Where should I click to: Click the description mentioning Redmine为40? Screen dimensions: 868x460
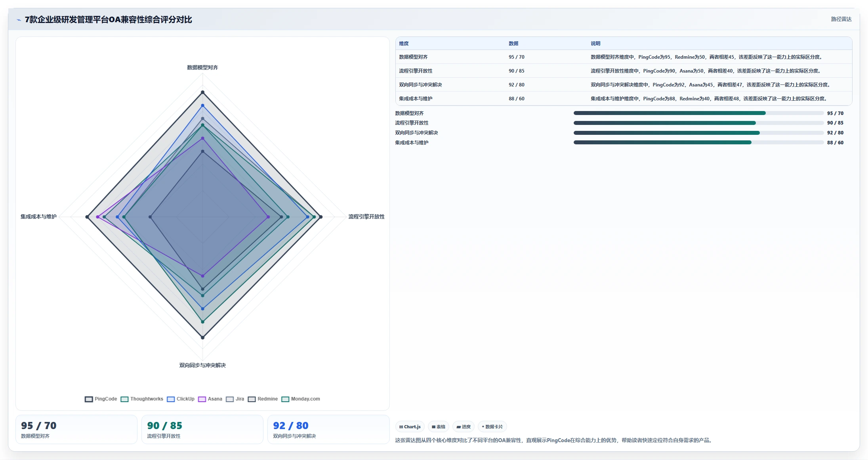[710, 99]
